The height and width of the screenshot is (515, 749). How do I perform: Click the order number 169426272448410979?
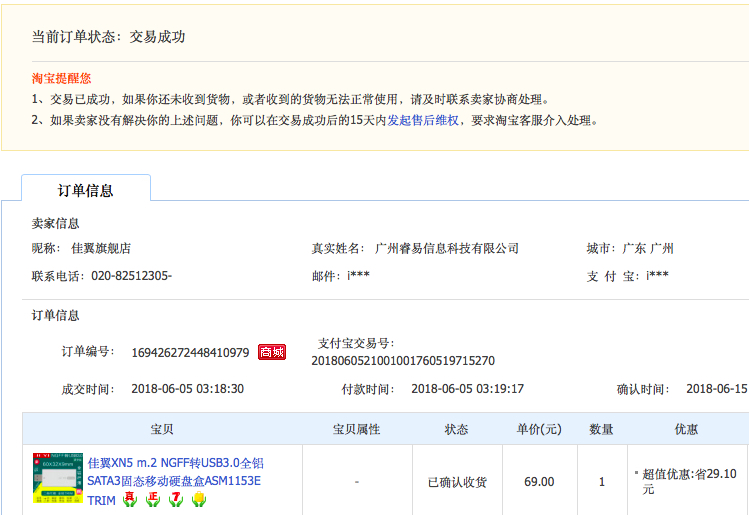tap(190, 353)
